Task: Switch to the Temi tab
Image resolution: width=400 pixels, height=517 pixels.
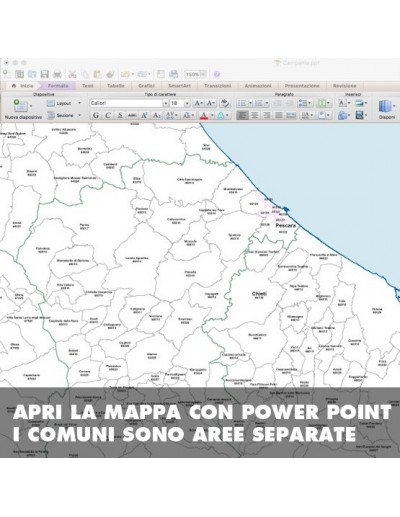Action: coord(88,86)
